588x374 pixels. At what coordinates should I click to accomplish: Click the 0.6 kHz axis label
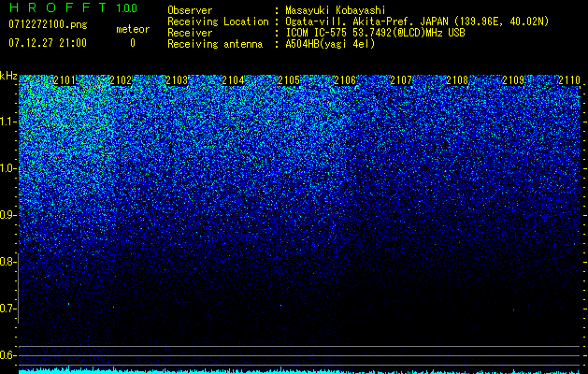click(7, 355)
